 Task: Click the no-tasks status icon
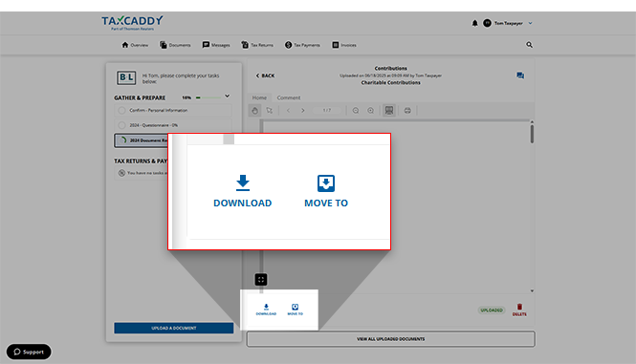pyautogui.click(x=121, y=173)
